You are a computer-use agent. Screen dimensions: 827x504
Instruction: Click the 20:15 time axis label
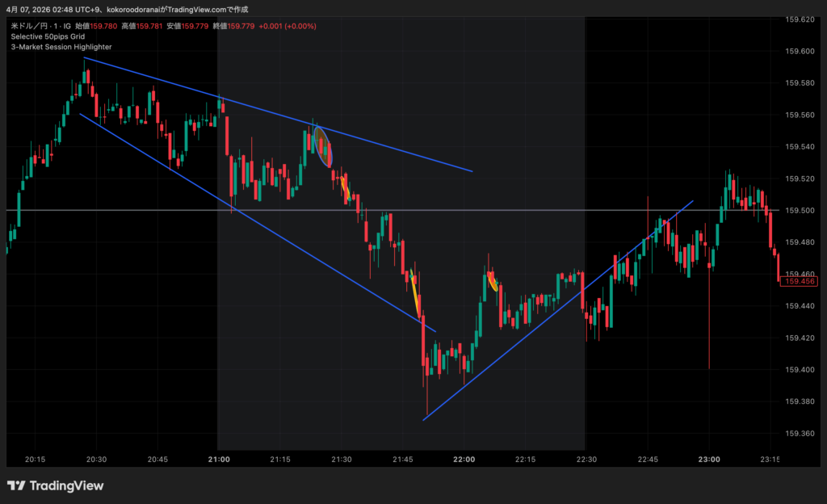pos(35,459)
